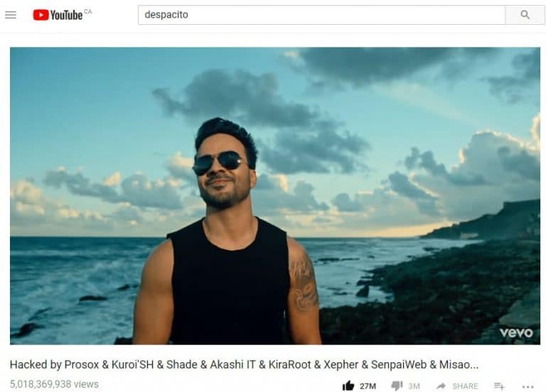The width and height of the screenshot is (546, 392).
Task: Click the 3M dislikes count
Action: pos(414,386)
